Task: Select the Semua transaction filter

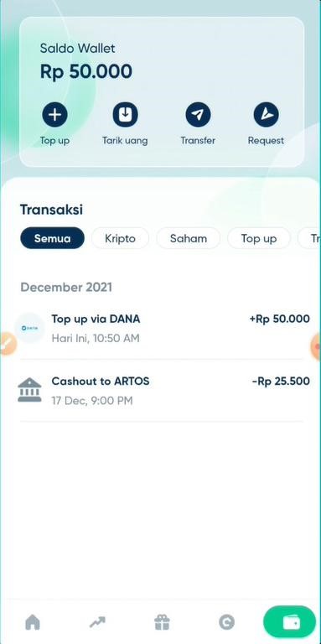Action: [x=52, y=238]
